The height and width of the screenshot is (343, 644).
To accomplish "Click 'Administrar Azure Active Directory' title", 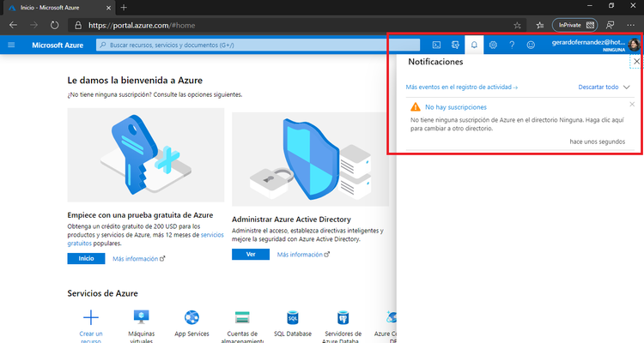I will (x=291, y=220).
